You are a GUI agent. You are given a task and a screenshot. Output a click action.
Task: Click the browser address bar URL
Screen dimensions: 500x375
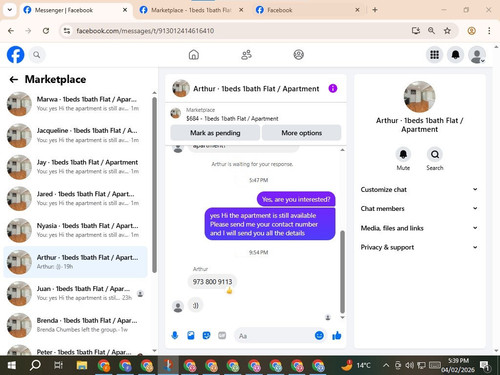click(x=145, y=31)
